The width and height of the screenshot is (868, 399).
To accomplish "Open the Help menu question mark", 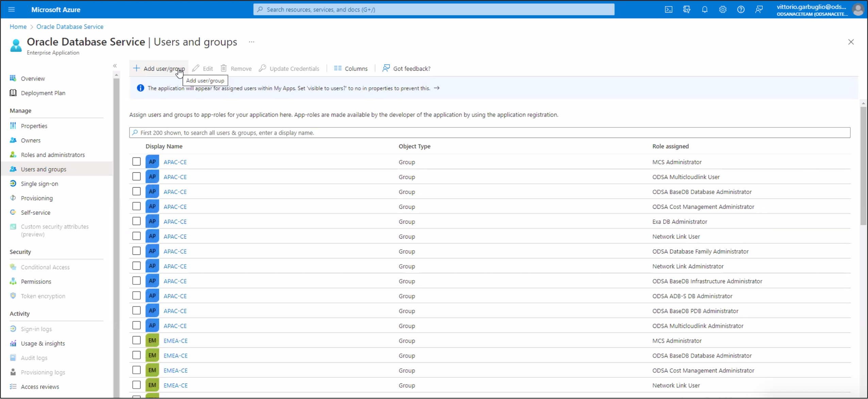I will coord(741,9).
